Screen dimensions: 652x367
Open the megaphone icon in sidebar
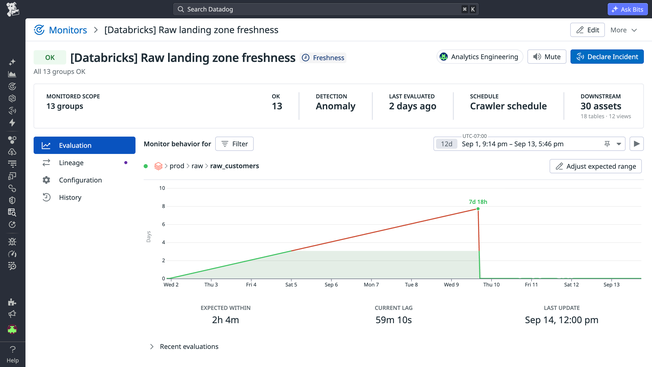click(x=12, y=314)
